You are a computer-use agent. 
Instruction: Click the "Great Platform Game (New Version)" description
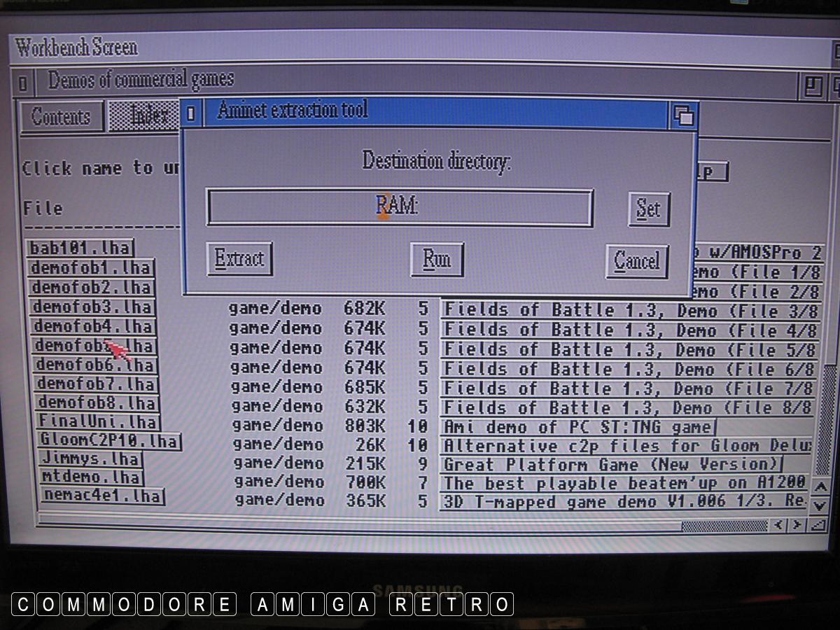[x=610, y=464]
